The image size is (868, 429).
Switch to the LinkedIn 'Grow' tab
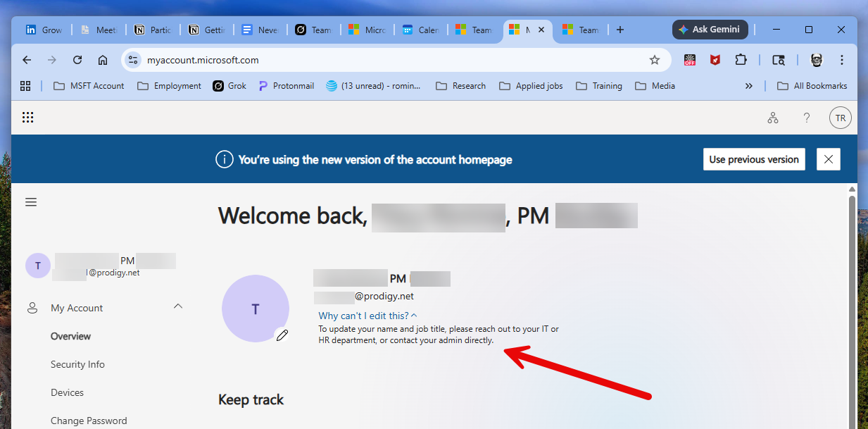(x=44, y=30)
